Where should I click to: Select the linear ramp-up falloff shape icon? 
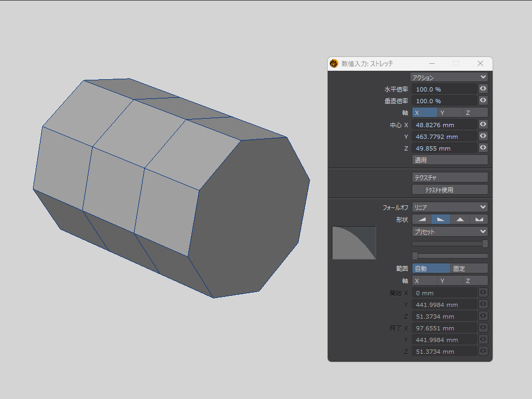pos(421,219)
